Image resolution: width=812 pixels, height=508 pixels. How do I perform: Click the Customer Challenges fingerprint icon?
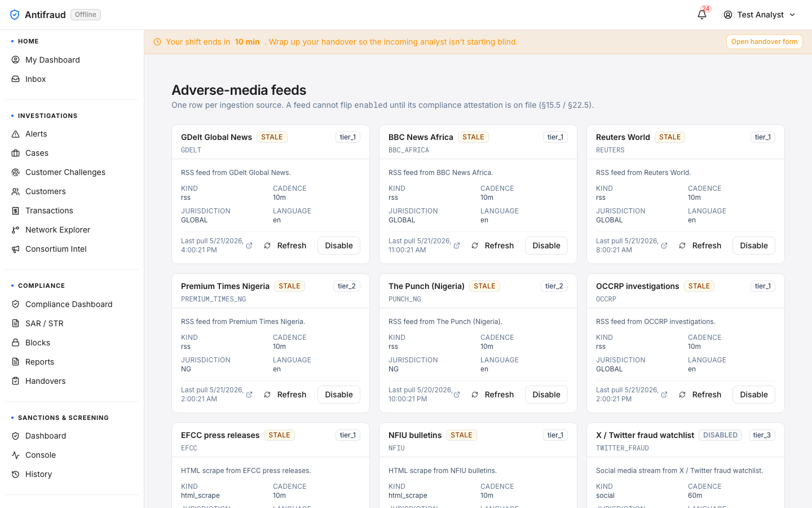pyautogui.click(x=16, y=172)
